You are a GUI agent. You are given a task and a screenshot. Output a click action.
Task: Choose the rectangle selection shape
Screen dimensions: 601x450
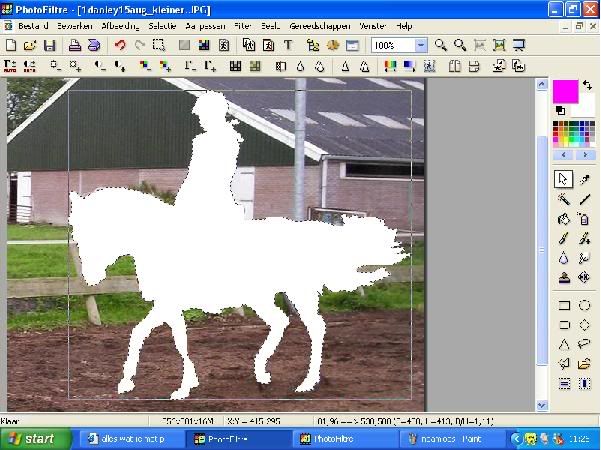[x=564, y=305]
